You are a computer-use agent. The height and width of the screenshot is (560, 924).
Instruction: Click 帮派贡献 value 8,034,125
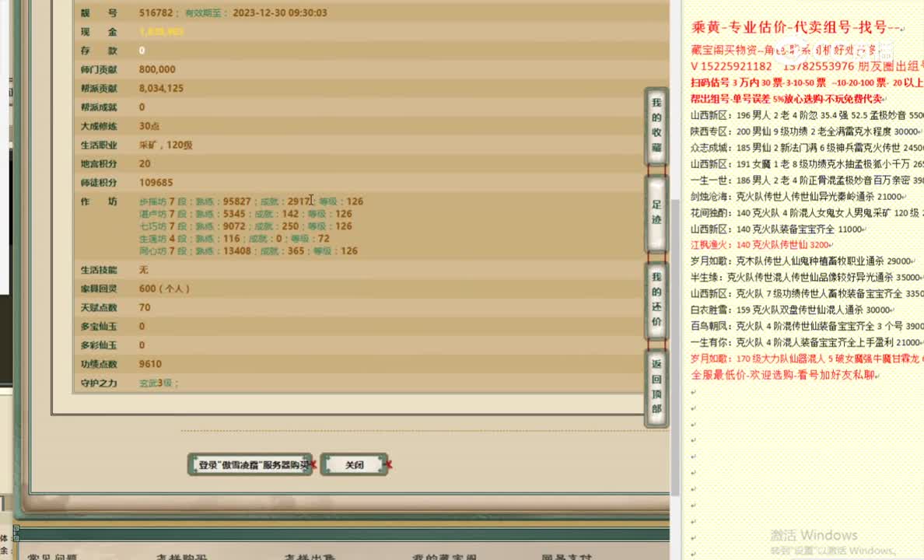click(162, 88)
